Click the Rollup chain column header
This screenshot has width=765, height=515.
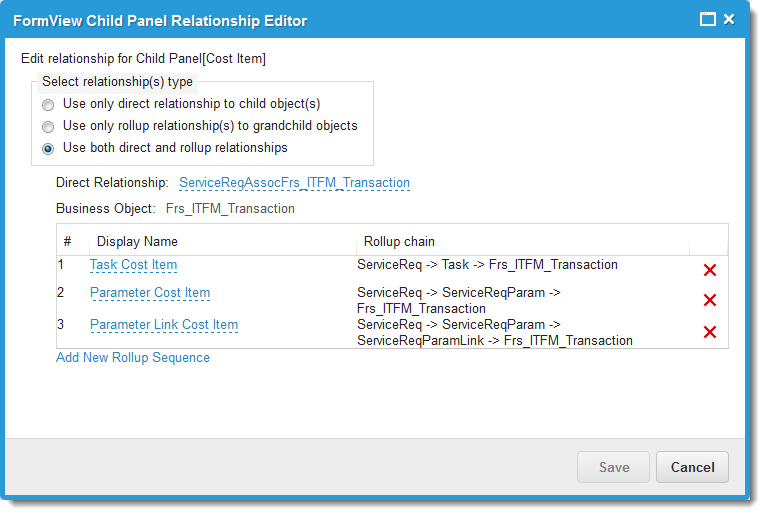399,241
